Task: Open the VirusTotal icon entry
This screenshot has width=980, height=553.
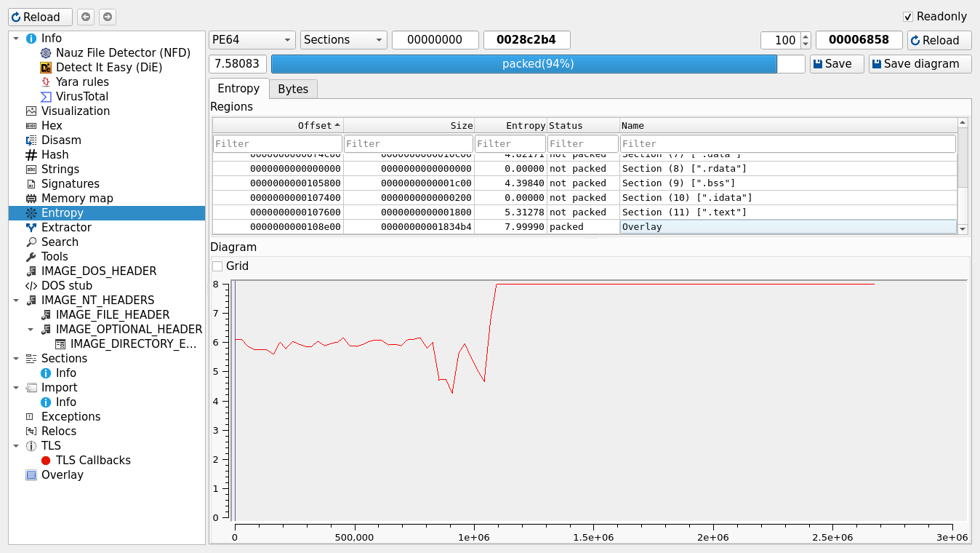Action: point(46,97)
